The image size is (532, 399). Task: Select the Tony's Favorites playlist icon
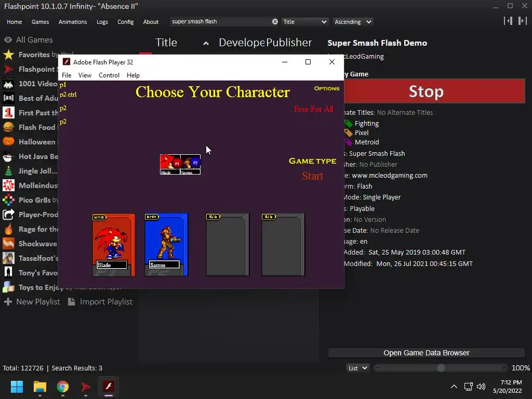[x=8, y=273]
